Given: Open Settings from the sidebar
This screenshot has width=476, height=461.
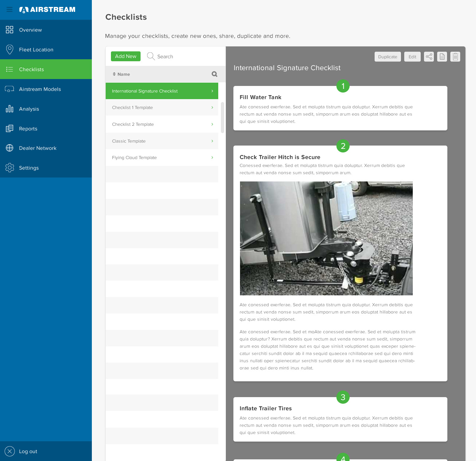Looking at the screenshot, I should [46, 168].
